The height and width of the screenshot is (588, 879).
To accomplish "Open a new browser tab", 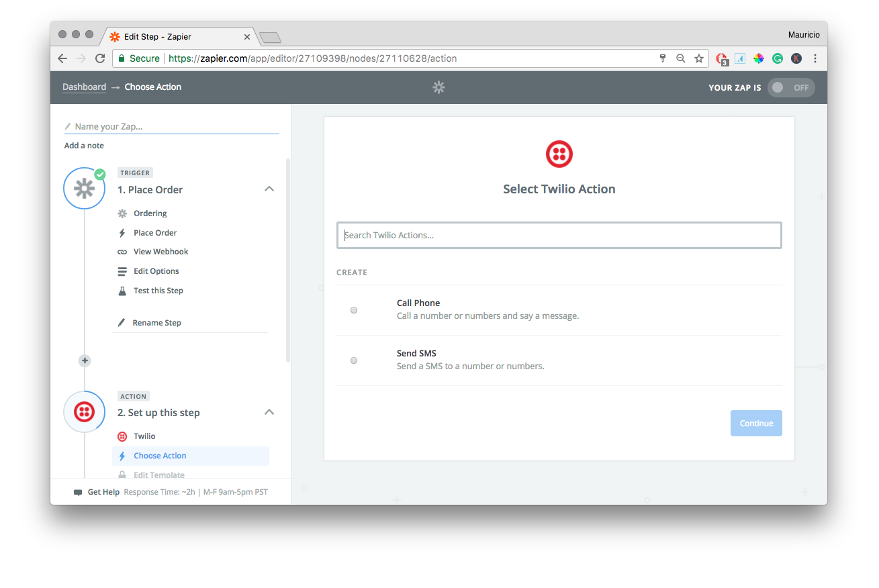I will (270, 38).
